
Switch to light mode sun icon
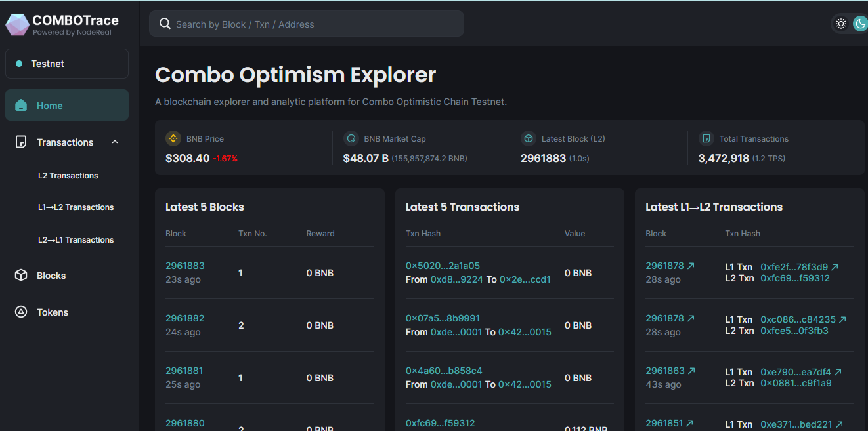tap(841, 24)
